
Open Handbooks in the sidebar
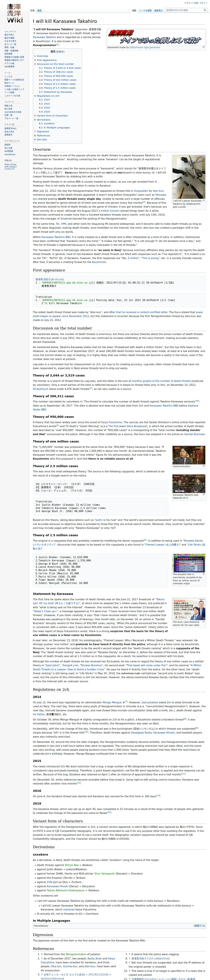(x=10, y=155)
